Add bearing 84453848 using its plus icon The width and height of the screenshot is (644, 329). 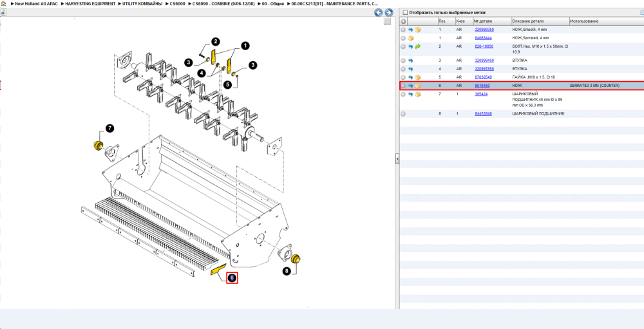pos(403,114)
